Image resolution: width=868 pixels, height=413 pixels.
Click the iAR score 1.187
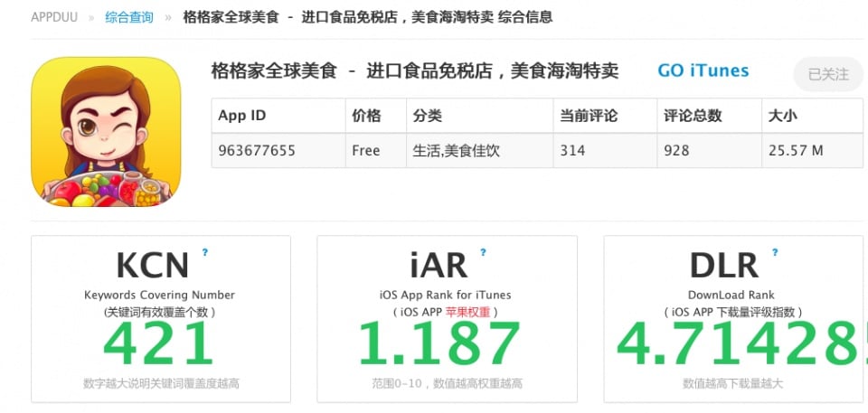coord(439,343)
